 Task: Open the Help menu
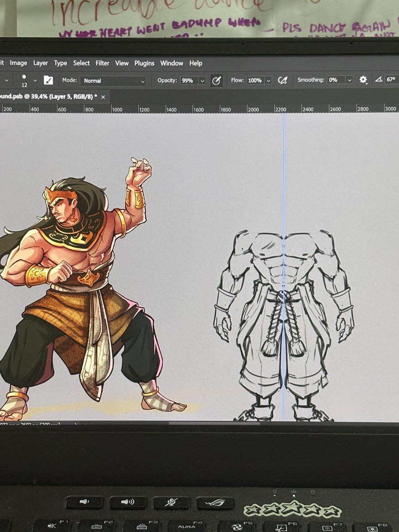196,63
